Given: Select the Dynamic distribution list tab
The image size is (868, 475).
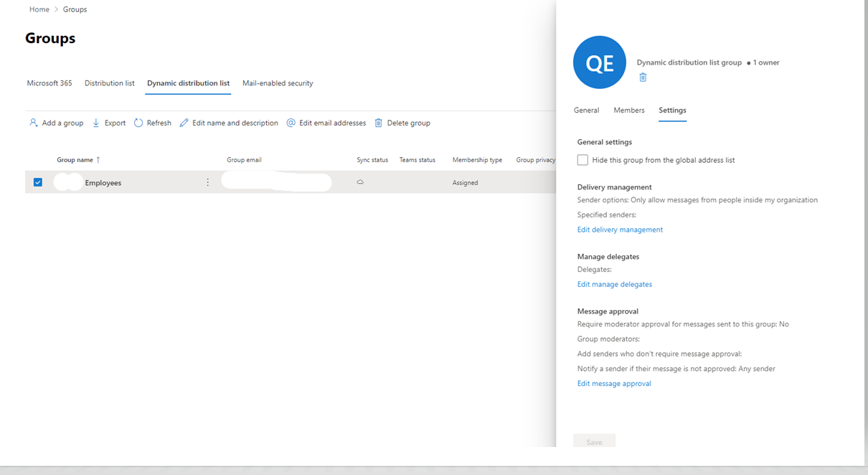Looking at the screenshot, I should point(188,83).
